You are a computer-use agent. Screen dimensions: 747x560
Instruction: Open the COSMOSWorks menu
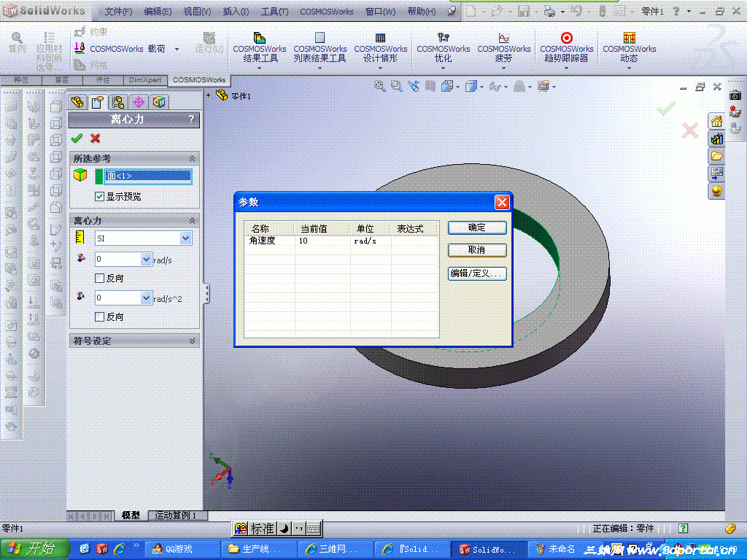pos(327,12)
